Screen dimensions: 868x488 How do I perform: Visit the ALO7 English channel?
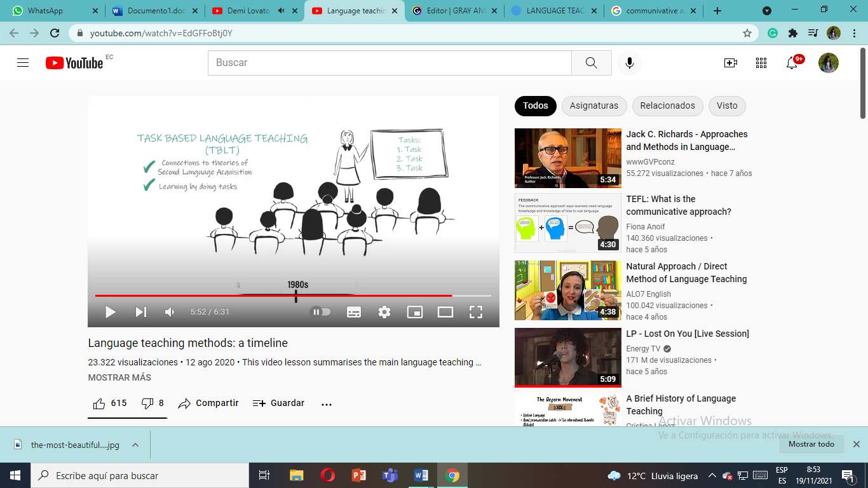[649, 294]
